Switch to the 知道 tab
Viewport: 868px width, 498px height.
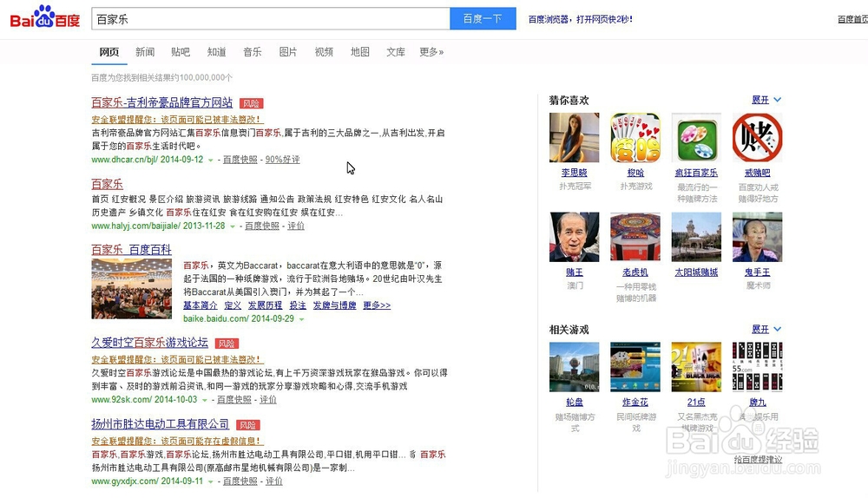[x=216, y=52]
